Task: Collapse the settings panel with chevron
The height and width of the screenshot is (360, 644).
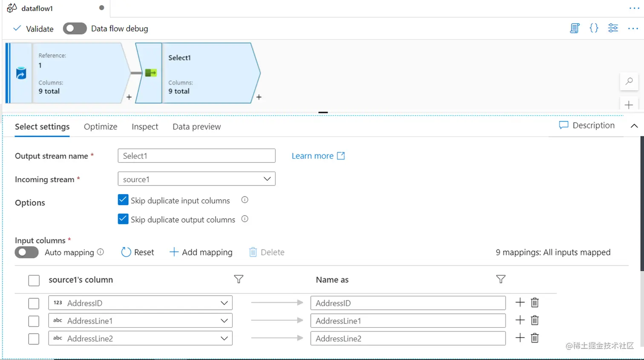Action: pos(634,126)
